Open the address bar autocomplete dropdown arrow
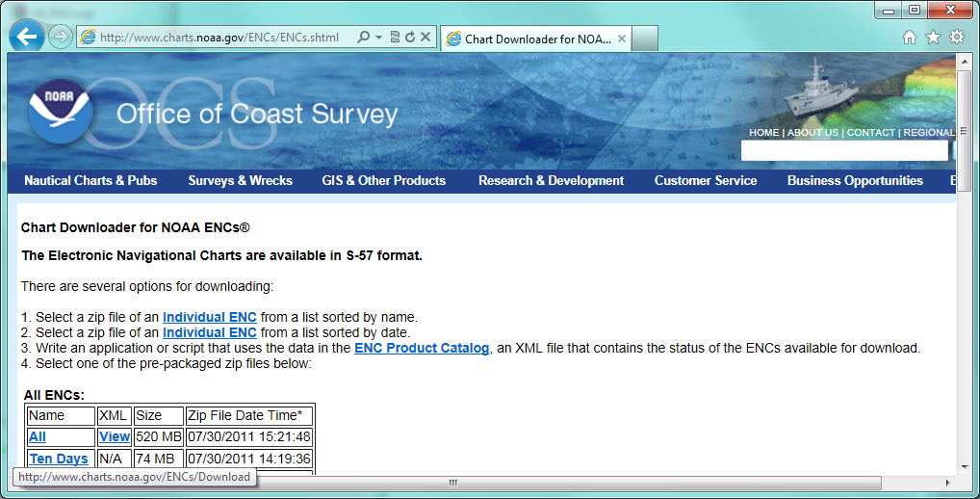Image resolution: width=980 pixels, height=499 pixels. (378, 38)
